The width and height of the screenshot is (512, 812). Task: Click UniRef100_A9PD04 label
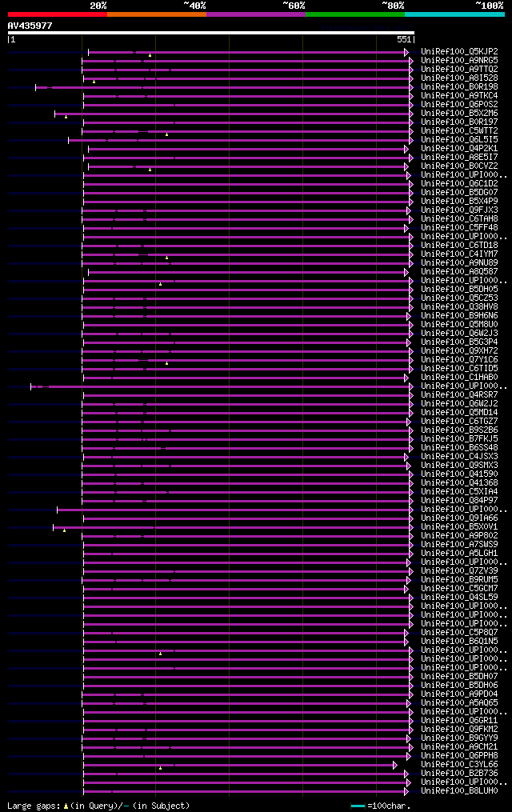pos(459,694)
